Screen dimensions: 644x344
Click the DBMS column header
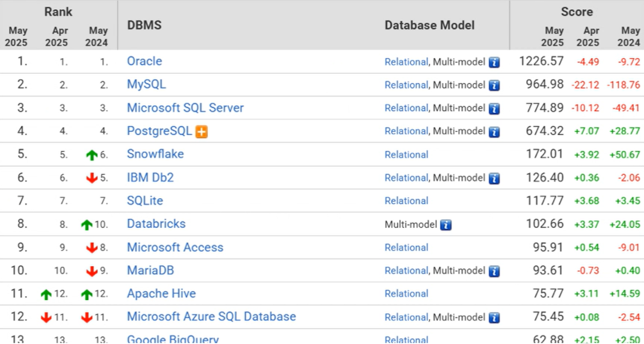[x=144, y=25]
